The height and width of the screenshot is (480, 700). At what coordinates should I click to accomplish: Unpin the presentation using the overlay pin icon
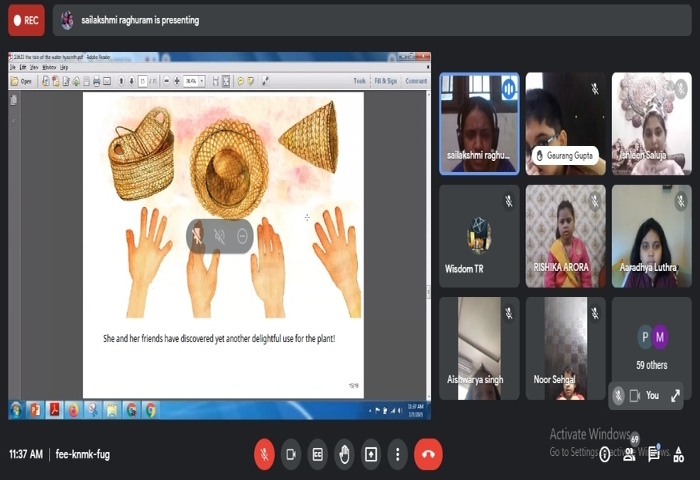pyautogui.click(x=197, y=236)
